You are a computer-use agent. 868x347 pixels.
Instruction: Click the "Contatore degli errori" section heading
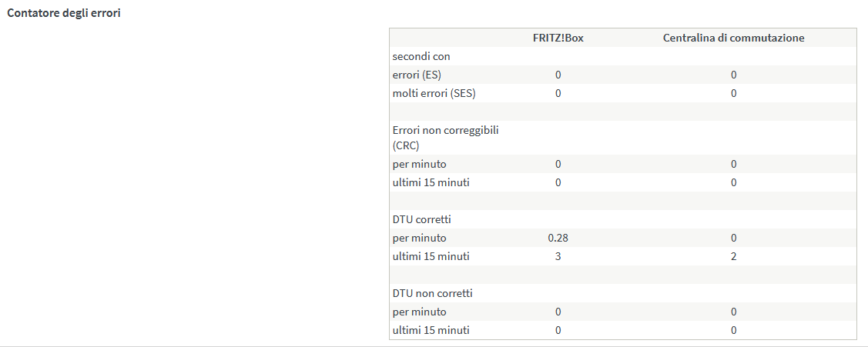63,15
